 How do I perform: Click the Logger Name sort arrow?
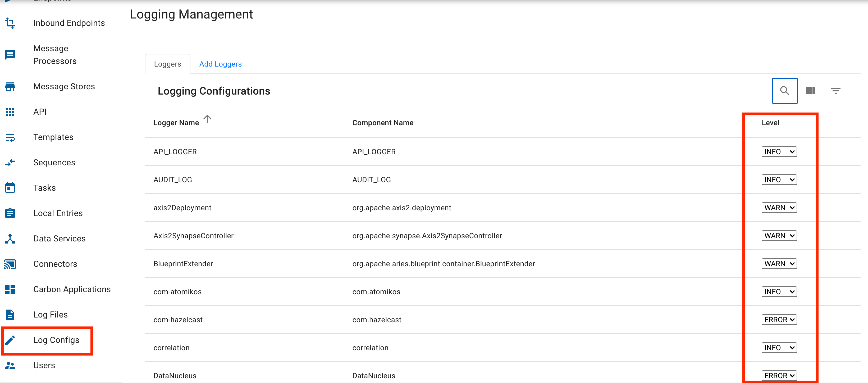point(208,119)
